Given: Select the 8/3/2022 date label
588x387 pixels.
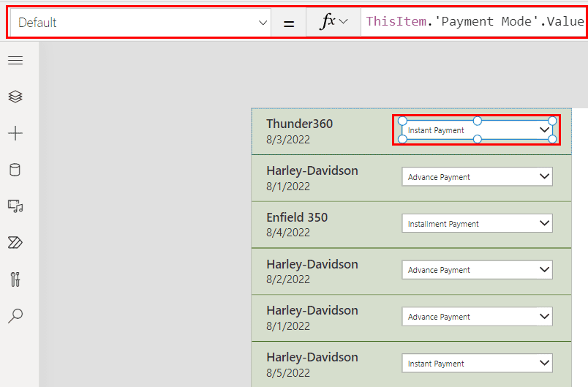Looking at the screenshot, I should (288, 140).
